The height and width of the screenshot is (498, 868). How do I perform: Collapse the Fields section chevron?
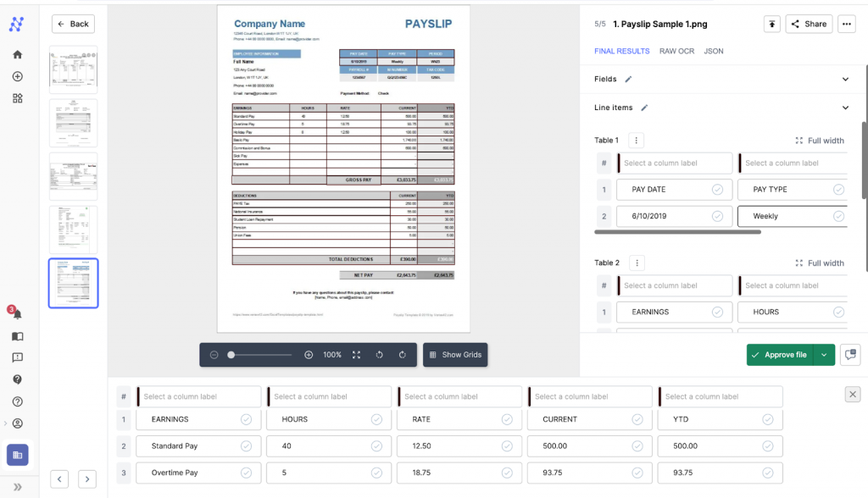tap(845, 79)
